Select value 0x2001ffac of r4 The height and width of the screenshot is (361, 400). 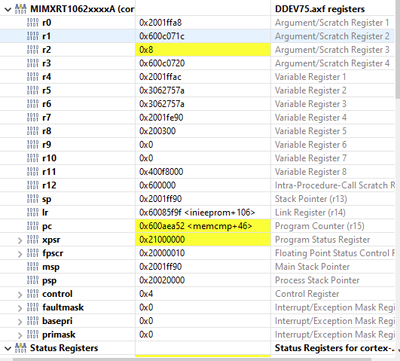click(x=160, y=77)
